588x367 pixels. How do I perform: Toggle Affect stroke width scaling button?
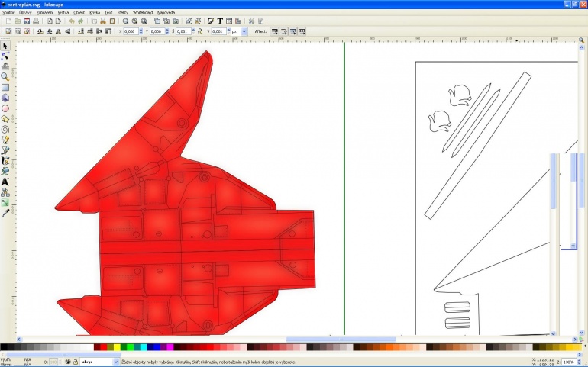[274, 31]
